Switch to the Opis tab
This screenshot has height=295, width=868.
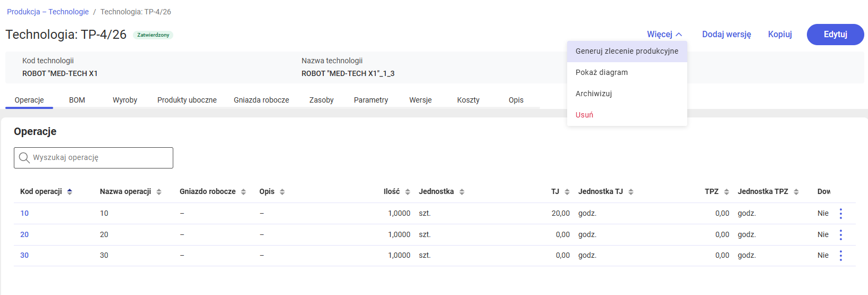[516, 100]
